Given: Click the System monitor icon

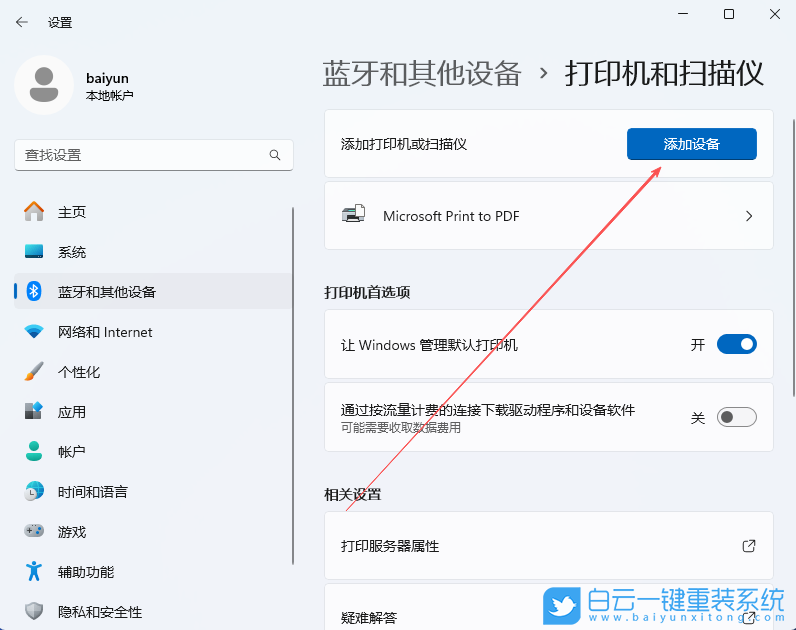Looking at the screenshot, I should (34, 251).
